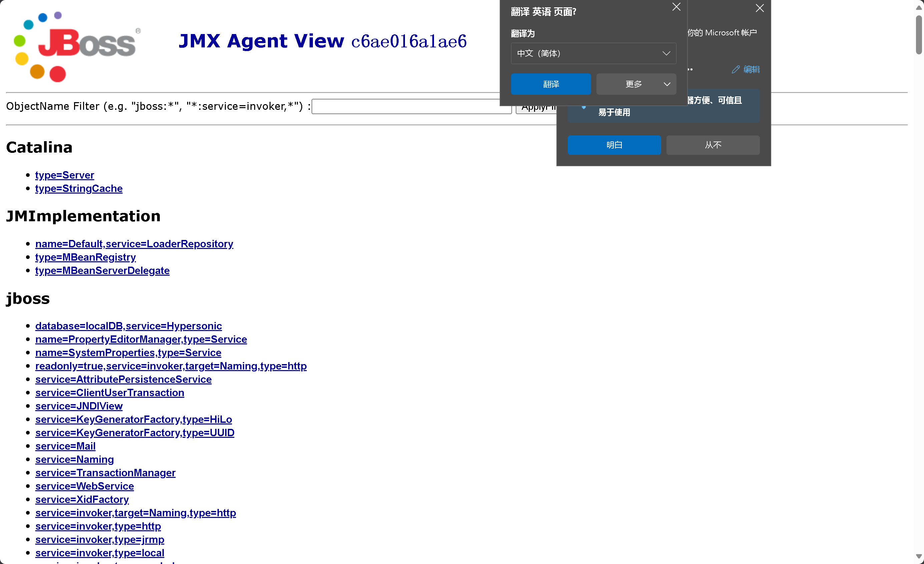Close the translate page popup
This screenshot has width=924, height=564.
click(676, 7)
